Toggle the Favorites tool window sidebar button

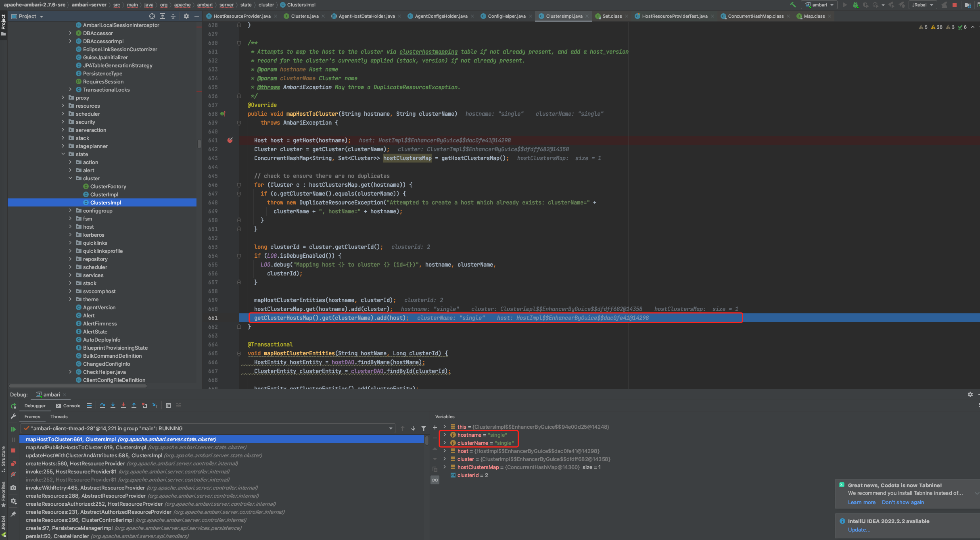[x=4, y=494]
